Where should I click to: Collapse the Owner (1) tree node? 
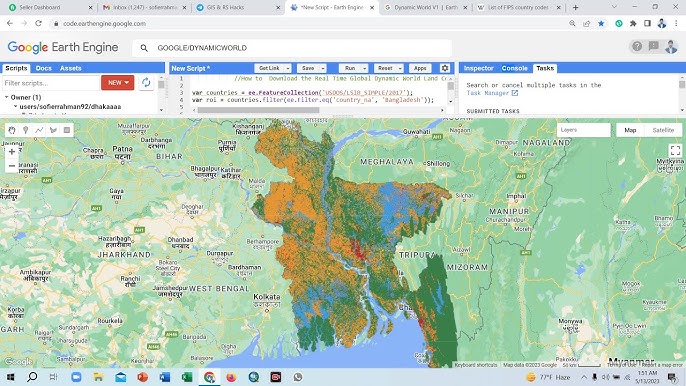coord(7,97)
